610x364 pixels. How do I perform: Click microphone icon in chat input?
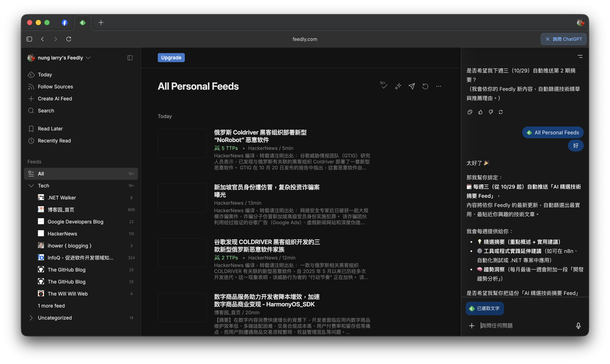[x=578, y=326]
